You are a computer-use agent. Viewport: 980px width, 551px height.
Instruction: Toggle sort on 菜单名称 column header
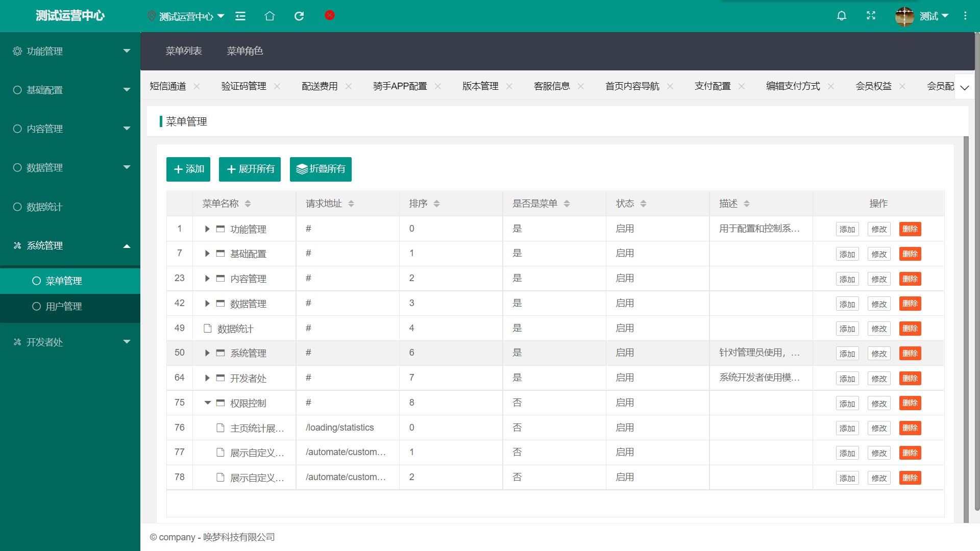tap(249, 203)
